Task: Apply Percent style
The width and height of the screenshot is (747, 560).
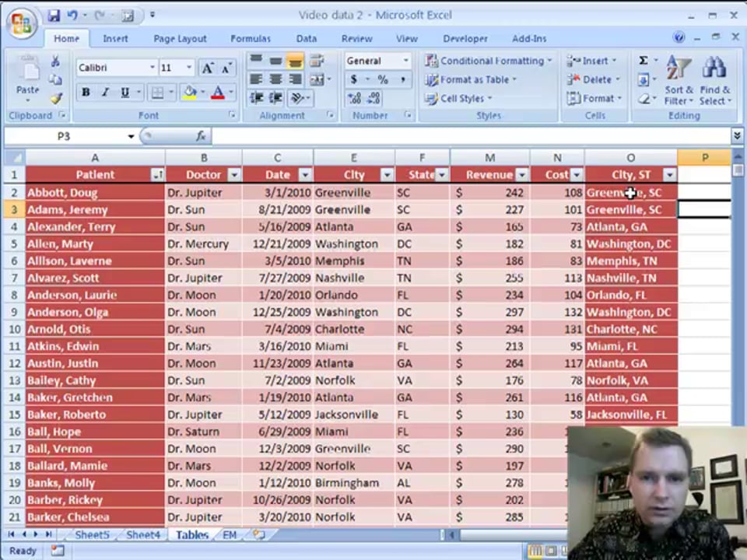Action: click(x=383, y=79)
